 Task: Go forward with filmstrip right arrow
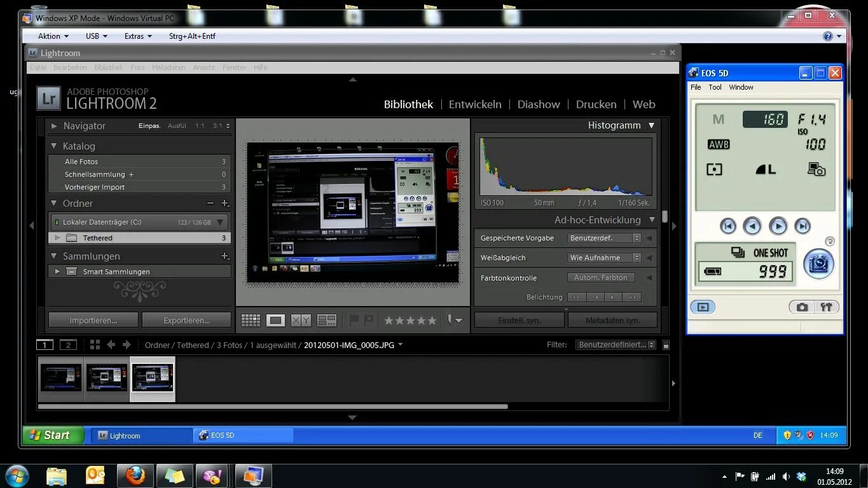127,345
